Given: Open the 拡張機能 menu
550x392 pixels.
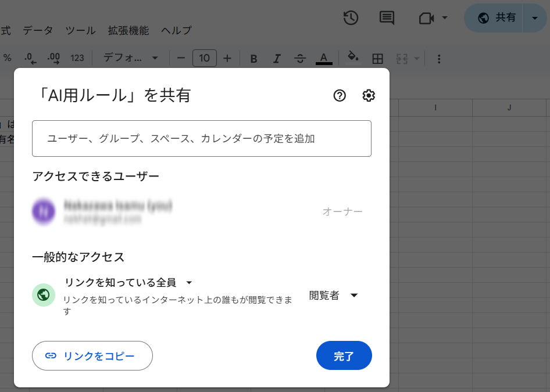Looking at the screenshot, I should [128, 30].
